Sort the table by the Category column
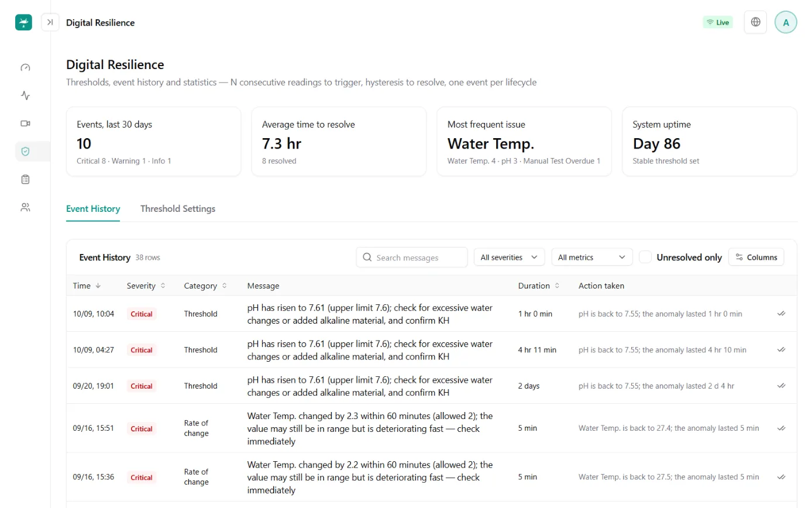 (206, 286)
